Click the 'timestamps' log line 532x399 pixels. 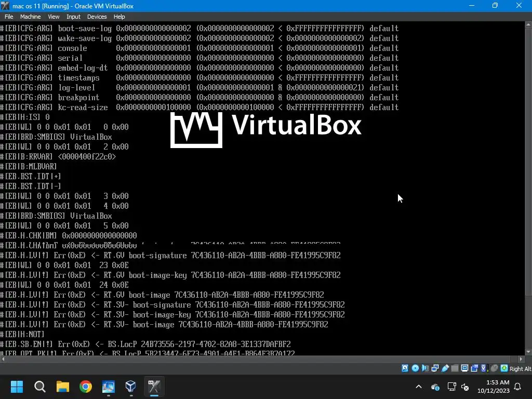(x=199, y=78)
